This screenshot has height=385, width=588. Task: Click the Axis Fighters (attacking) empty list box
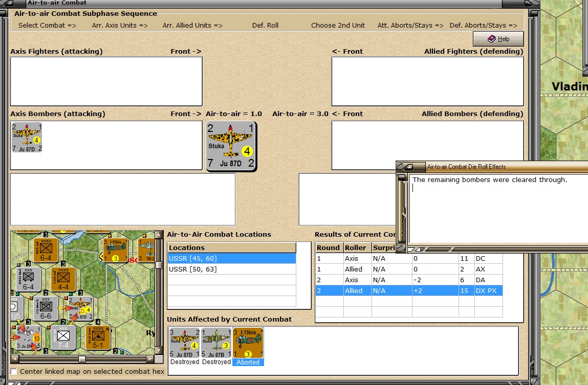[106, 81]
